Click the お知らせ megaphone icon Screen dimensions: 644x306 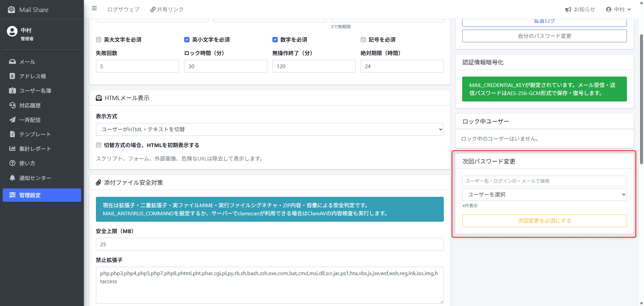point(568,9)
